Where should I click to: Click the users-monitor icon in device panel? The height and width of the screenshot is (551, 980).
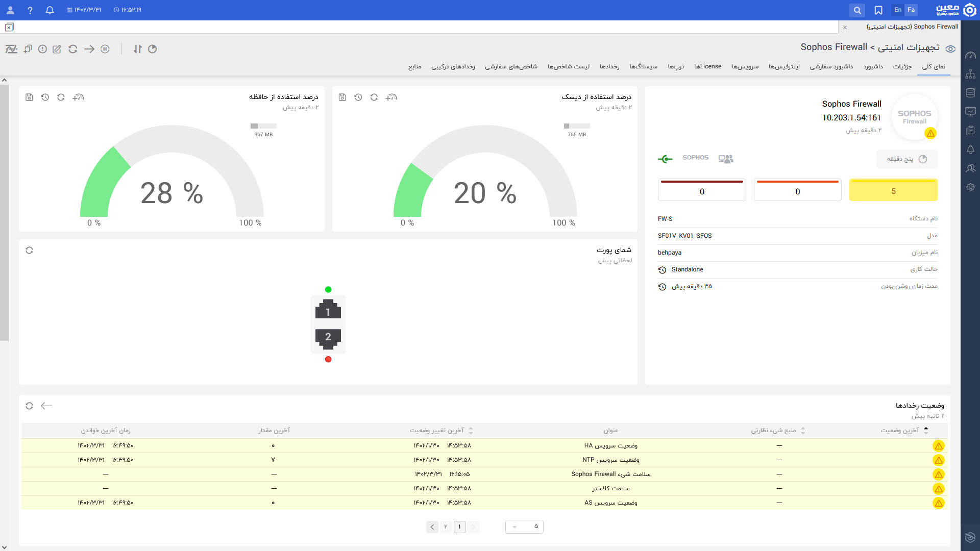(x=725, y=159)
